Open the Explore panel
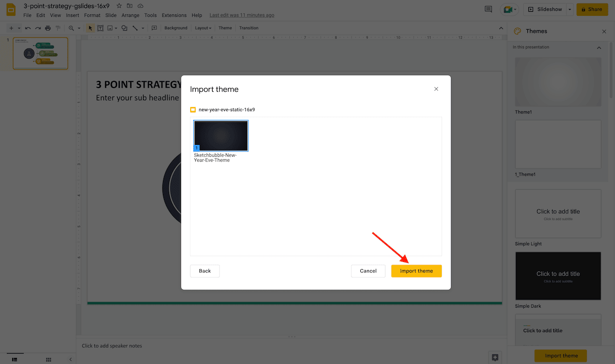 pos(495,357)
